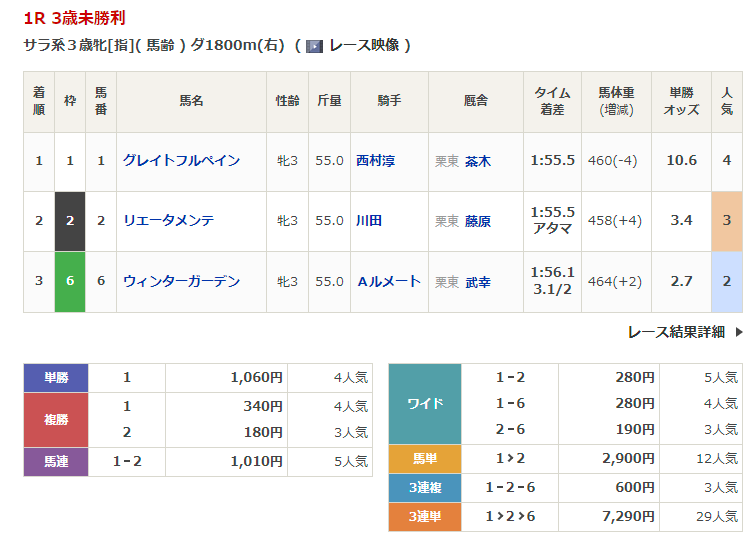Click the orange 3連単 payout label
755x542 pixels.
424,517
